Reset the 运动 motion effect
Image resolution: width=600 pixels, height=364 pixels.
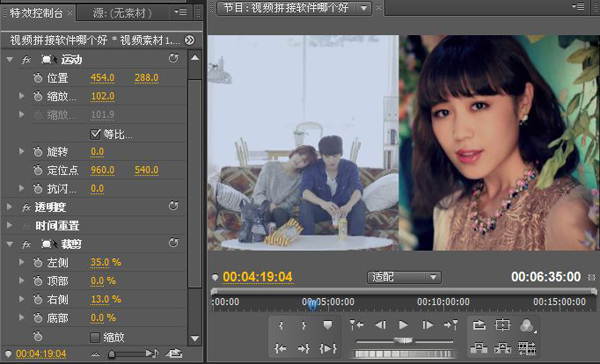point(174,58)
